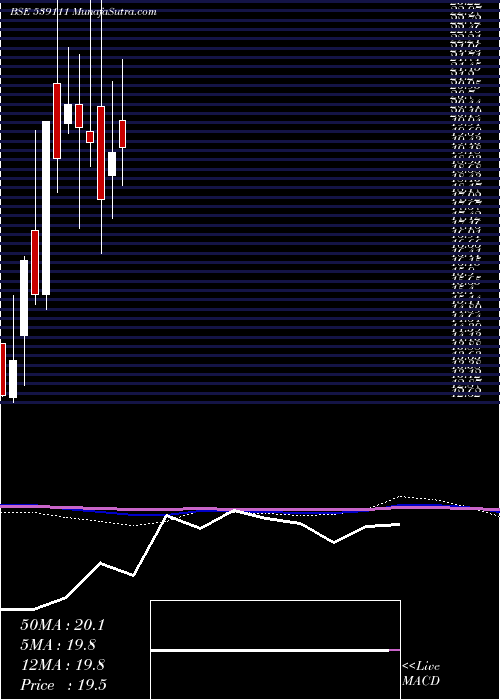Select the 50MA : 20.1 value
The height and width of the screenshot is (700, 500).
pyautogui.click(x=62, y=625)
